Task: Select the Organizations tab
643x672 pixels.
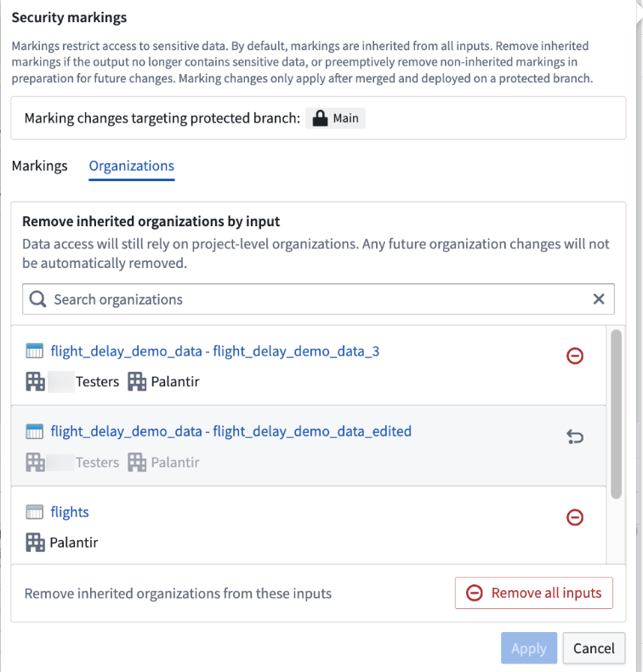Action: [x=132, y=166]
